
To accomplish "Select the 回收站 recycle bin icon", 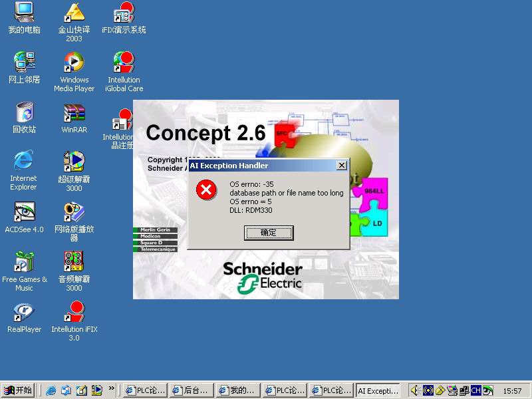I will pos(24,118).
